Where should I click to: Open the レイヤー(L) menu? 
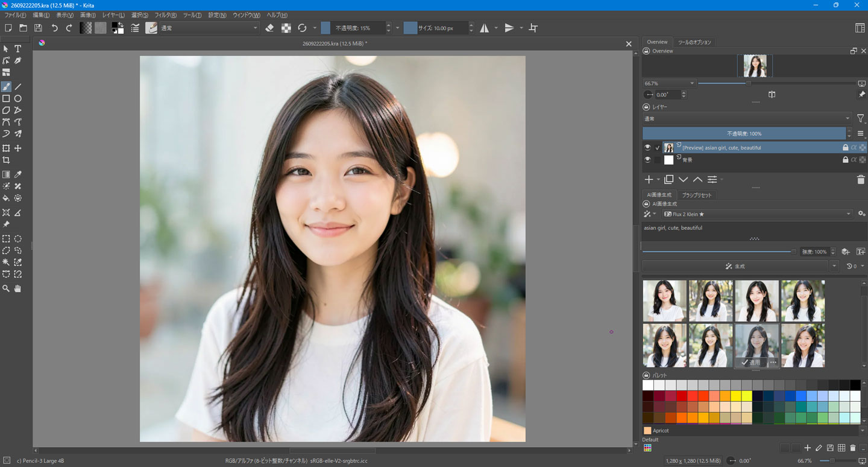click(113, 15)
